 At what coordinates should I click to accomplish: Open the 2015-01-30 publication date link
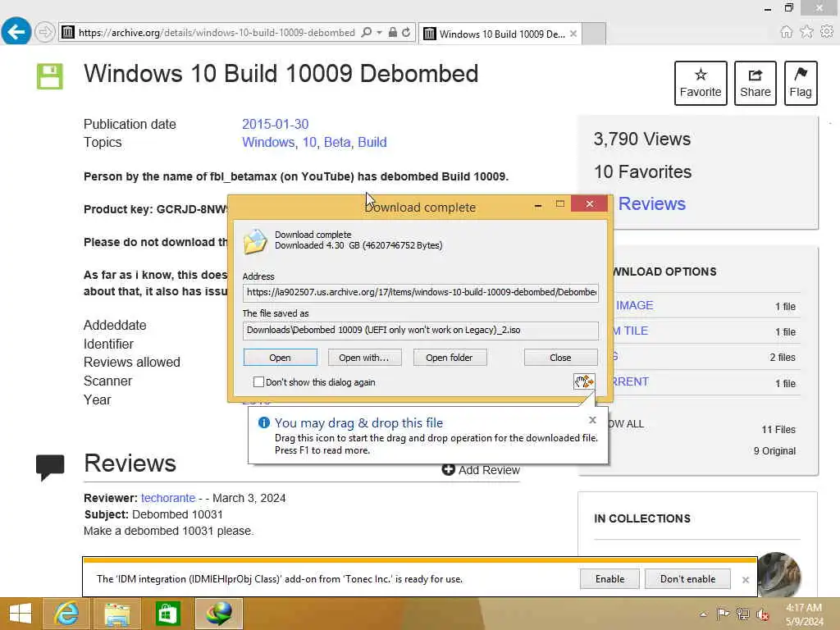coord(275,125)
